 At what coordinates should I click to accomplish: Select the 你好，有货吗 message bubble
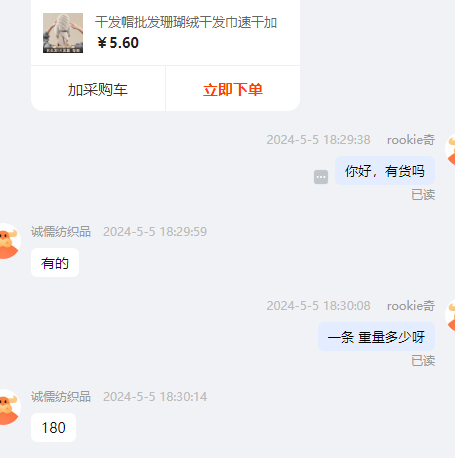[x=385, y=171]
